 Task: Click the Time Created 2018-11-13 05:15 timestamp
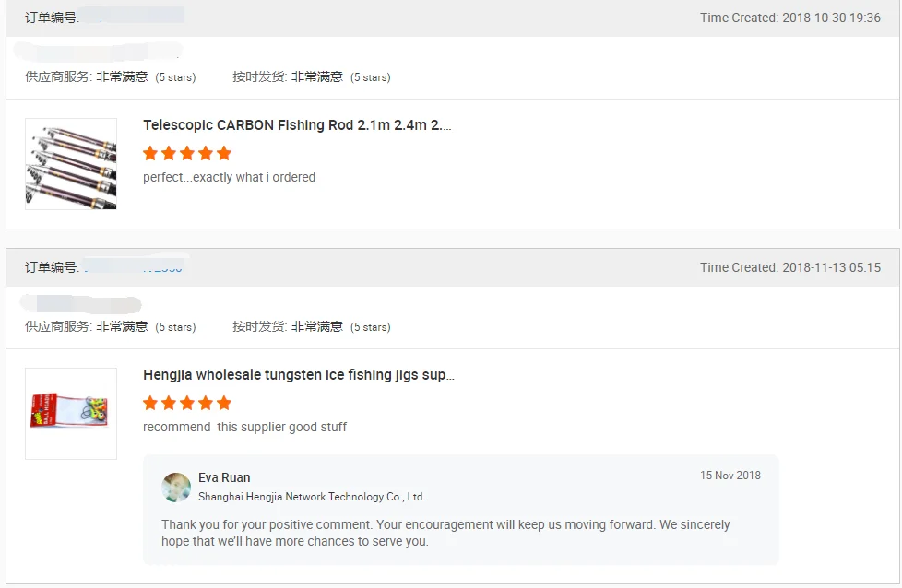[x=789, y=267]
